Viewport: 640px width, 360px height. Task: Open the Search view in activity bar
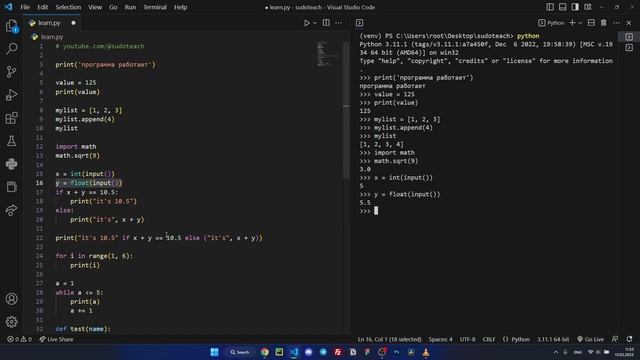tap(11, 49)
